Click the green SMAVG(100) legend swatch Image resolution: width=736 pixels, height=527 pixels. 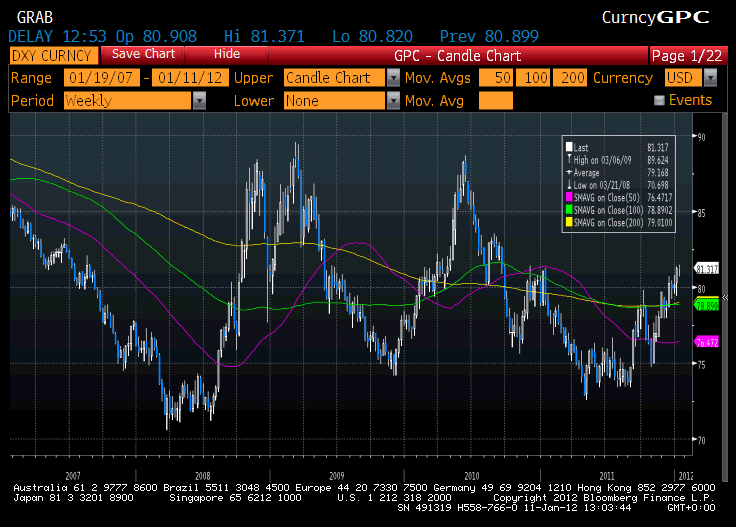569,210
